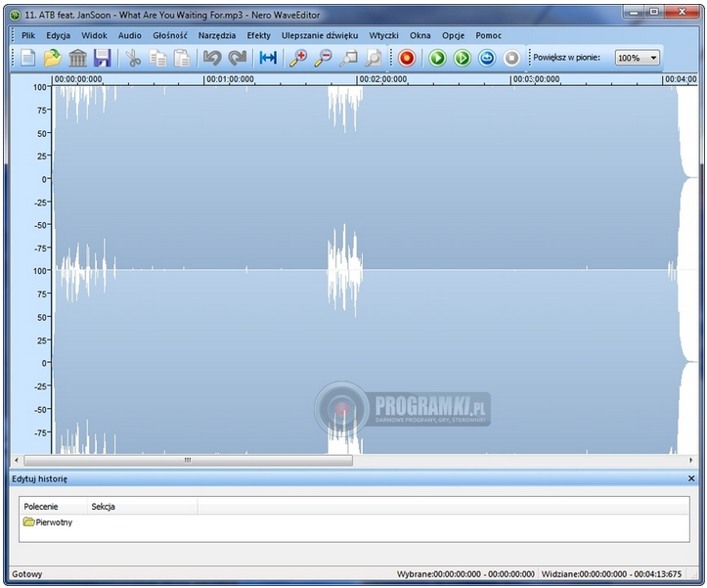Click the 00:02:00:000 timeline marker
The height and width of the screenshot is (588, 707).
(x=382, y=79)
